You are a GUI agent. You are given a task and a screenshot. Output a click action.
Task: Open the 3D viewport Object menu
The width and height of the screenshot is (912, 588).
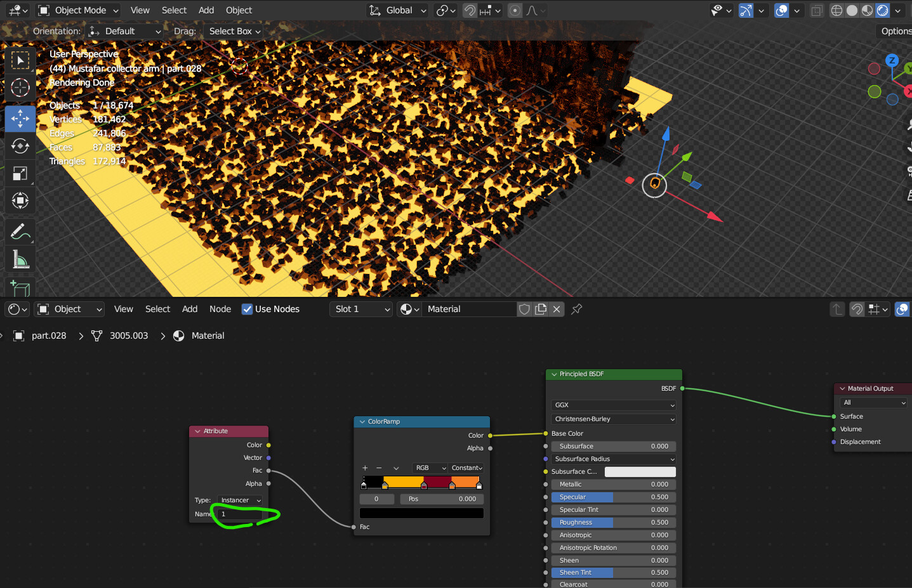tap(239, 10)
